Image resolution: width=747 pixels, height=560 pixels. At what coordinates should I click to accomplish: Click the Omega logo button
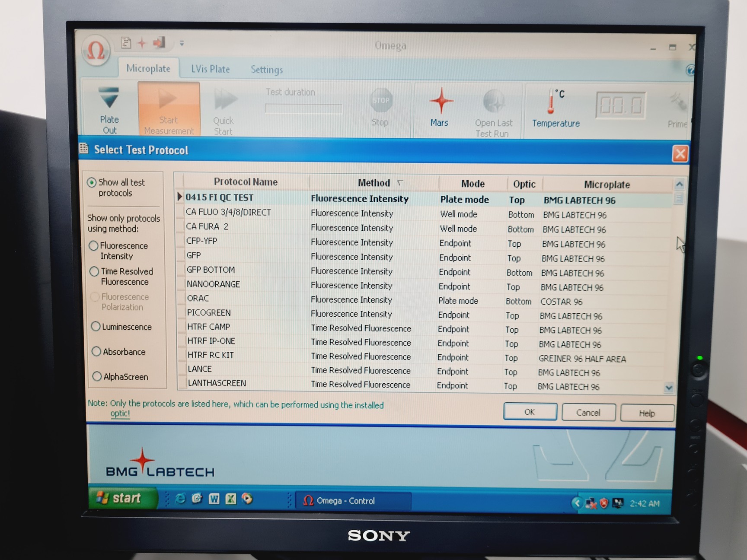coord(96,51)
